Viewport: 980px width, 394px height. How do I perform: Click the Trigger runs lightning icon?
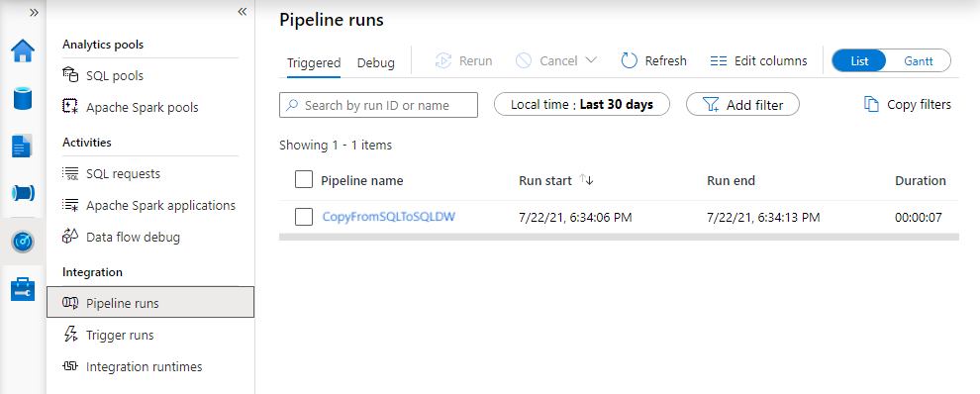click(x=70, y=334)
